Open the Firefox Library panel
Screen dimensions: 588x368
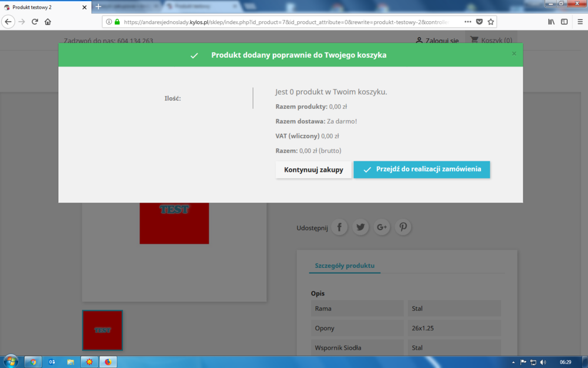point(551,21)
